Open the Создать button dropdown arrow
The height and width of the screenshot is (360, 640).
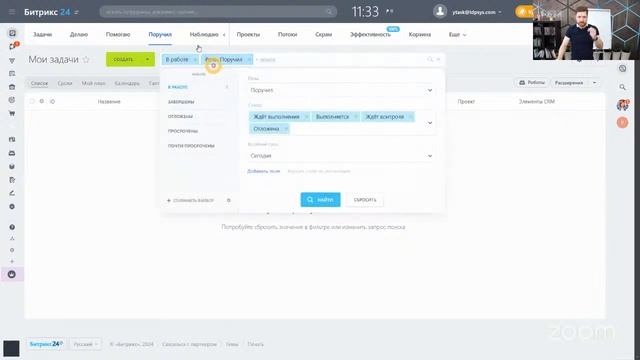(147, 60)
